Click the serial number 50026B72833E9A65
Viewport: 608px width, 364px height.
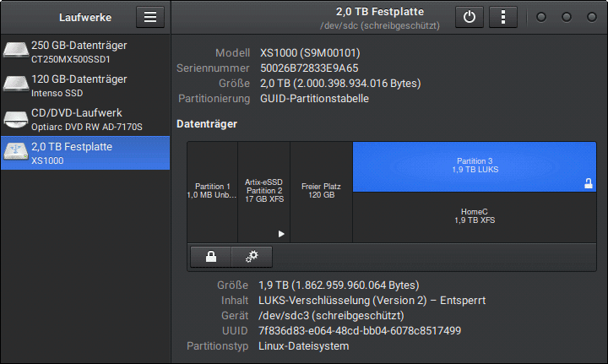(x=309, y=68)
